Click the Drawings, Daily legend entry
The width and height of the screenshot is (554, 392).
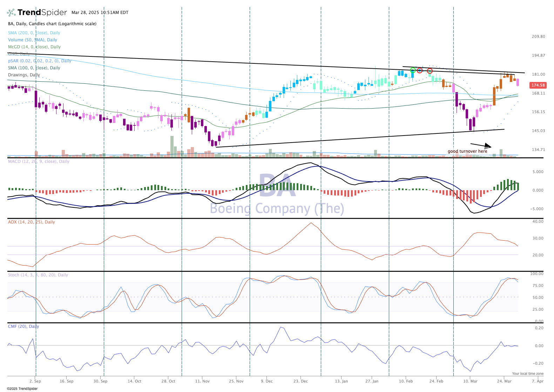coord(24,75)
